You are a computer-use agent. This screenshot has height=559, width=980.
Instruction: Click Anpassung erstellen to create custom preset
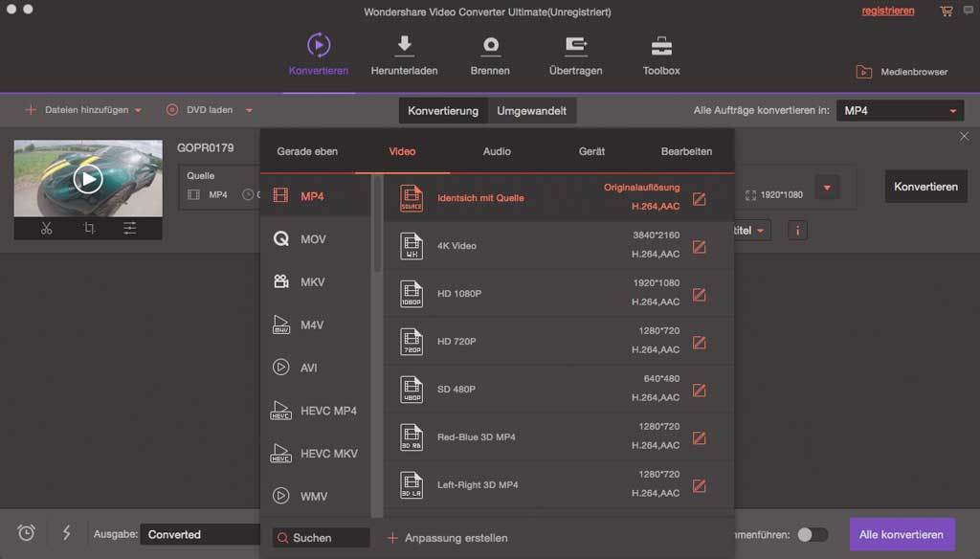tap(448, 538)
